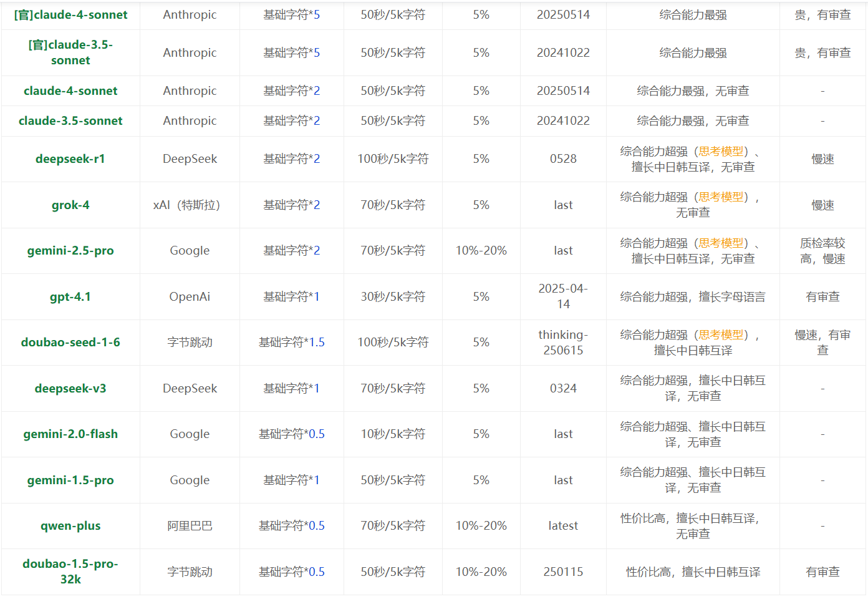Choose the gemini-1.5-pro model name
This screenshot has height=599, width=868.
click(70, 480)
